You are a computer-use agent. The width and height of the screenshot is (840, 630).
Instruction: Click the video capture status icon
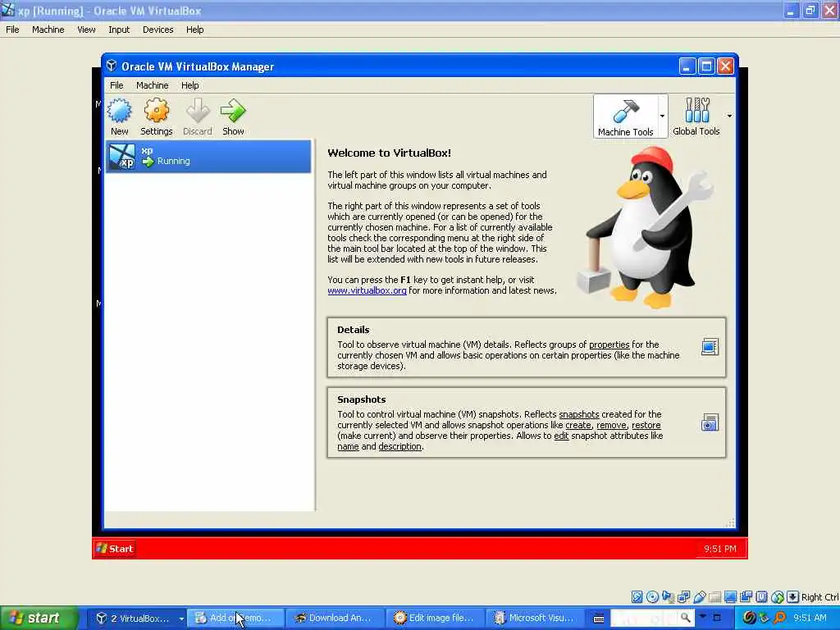coord(746,597)
